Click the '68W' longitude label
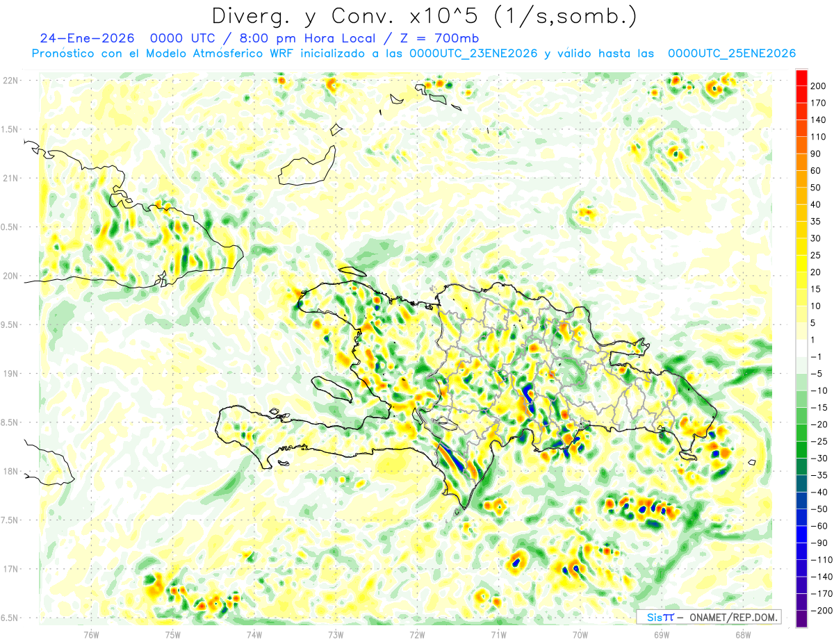 pyautogui.click(x=743, y=635)
